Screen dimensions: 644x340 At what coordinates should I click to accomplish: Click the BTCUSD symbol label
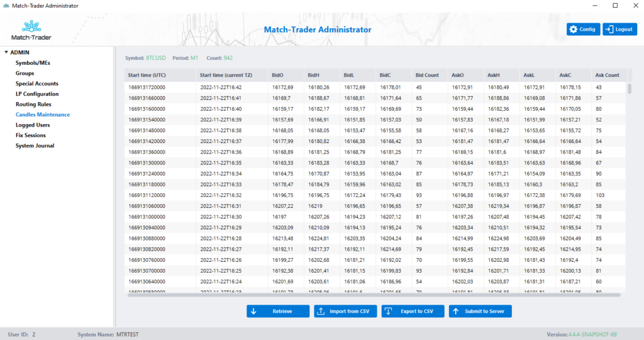point(156,58)
